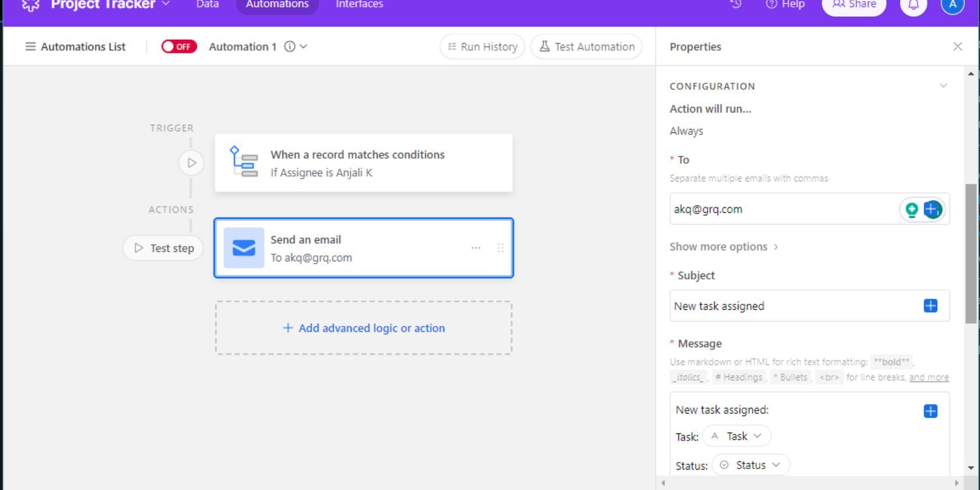This screenshot has height=490, width=980.
Task: Expand Show more options
Action: tap(724, 247)
